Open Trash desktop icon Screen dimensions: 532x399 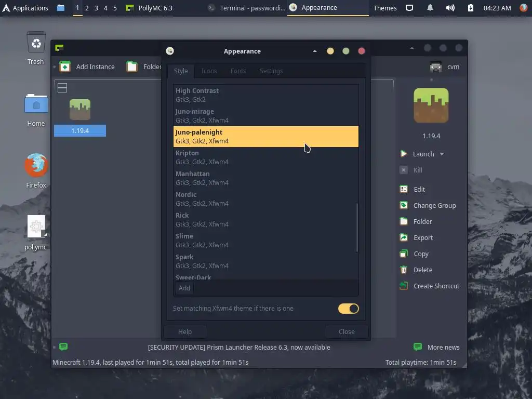coord(36,42)
